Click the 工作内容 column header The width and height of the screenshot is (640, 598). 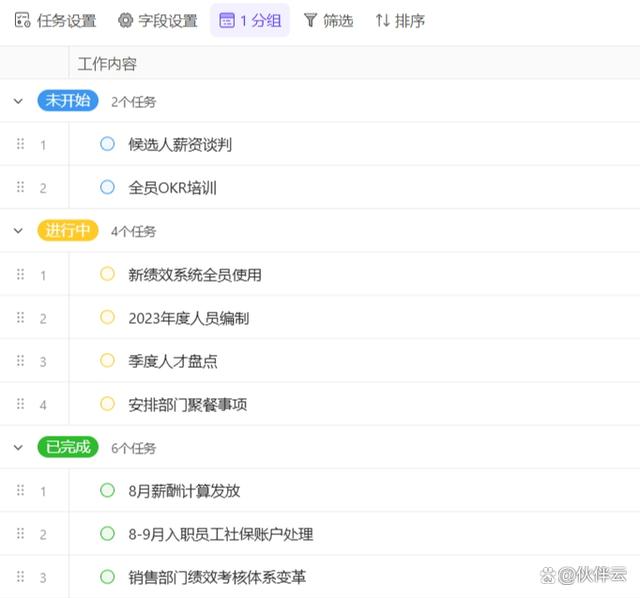click(107, 64)
